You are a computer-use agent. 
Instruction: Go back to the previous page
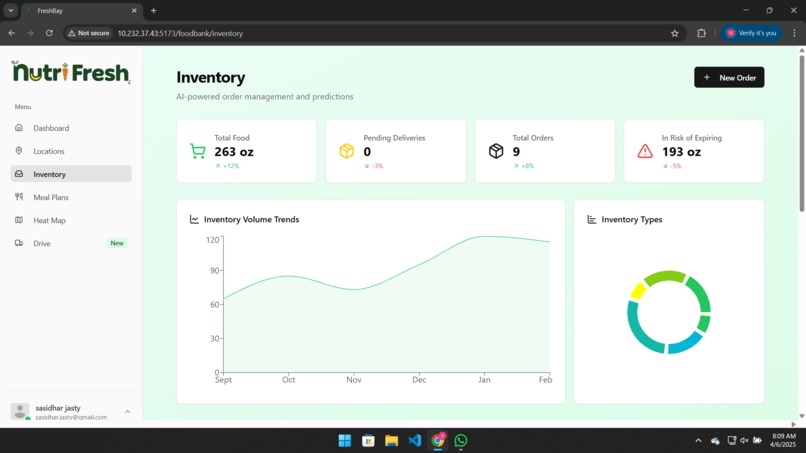(11, 33)
